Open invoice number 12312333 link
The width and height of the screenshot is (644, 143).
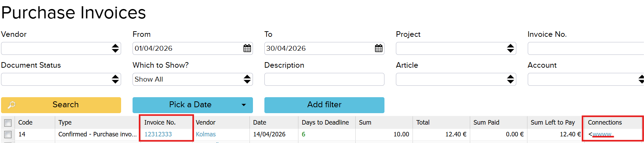point(158,134)
